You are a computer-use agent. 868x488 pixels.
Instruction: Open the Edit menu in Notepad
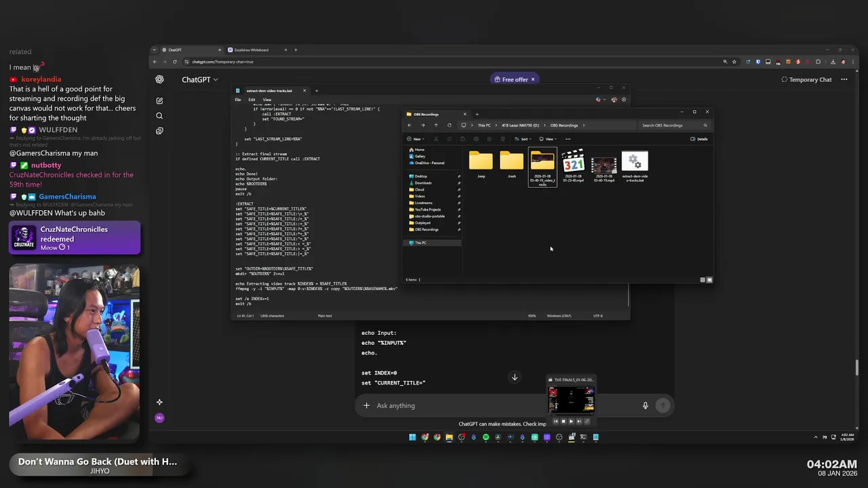(252, 100)
